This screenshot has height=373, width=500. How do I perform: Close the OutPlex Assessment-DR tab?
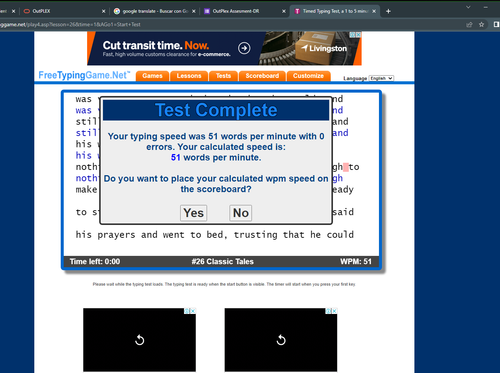[x=284, y=11]
